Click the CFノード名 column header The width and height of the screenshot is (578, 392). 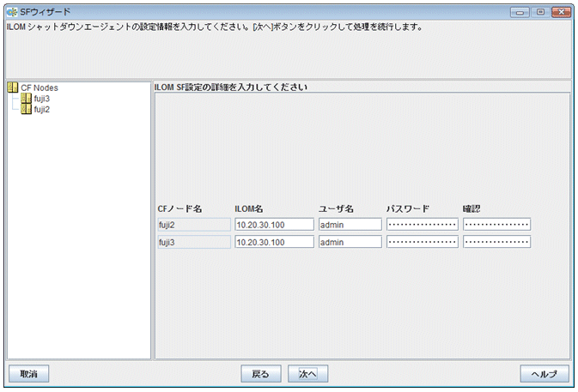click(179, 209)
